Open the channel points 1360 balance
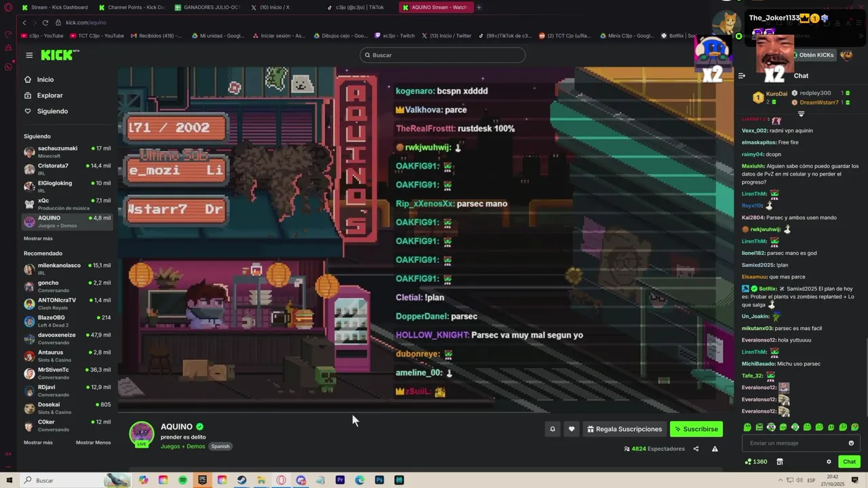Image resolution: width=868 pixels, height=488 pixels. (756, 462)
